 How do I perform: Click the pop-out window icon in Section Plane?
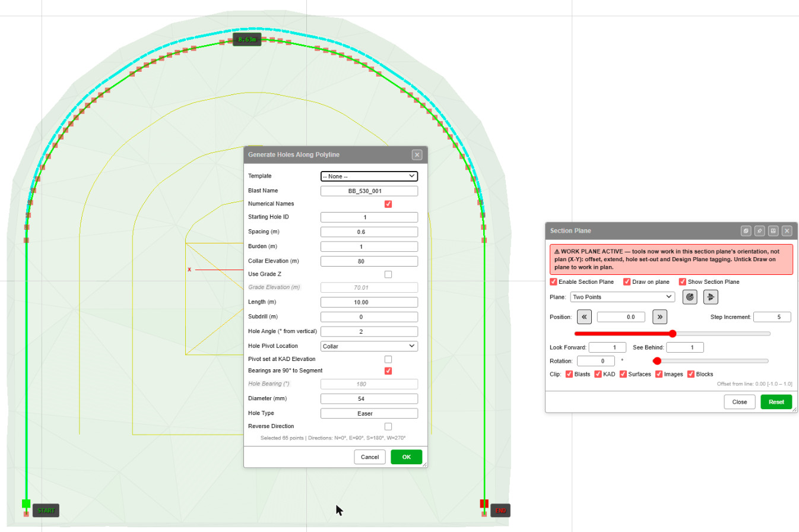746,230
